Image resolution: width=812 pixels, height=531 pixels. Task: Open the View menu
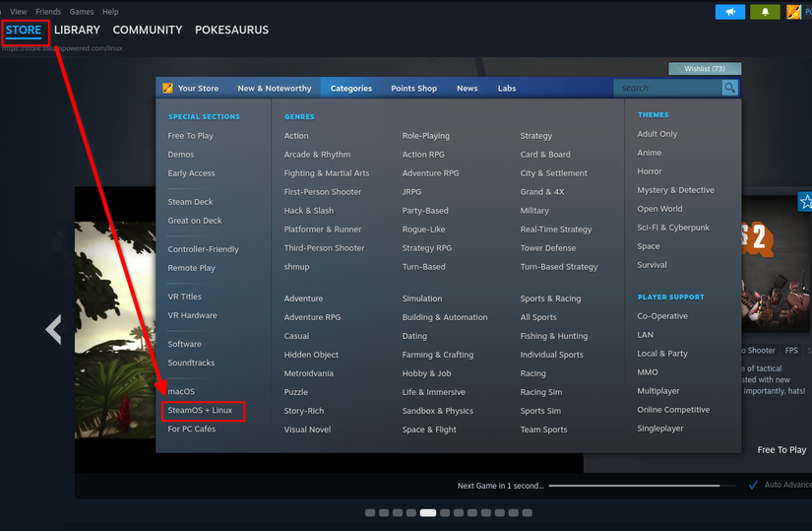click(x=18, y=12)
